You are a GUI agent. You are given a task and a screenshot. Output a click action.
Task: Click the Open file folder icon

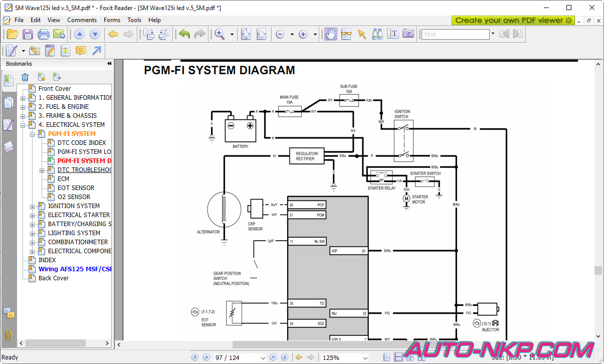tap(12, 34)
